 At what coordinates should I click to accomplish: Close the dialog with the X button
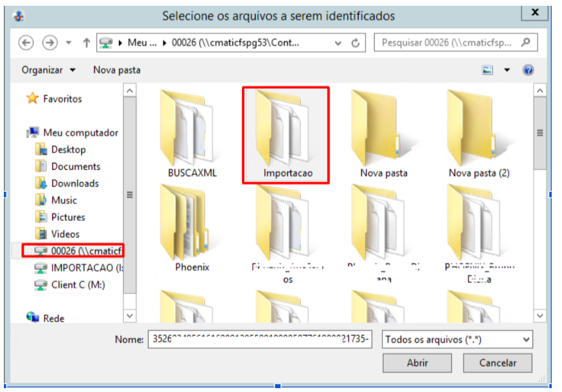pyautogui.click(x=534, y=12)
